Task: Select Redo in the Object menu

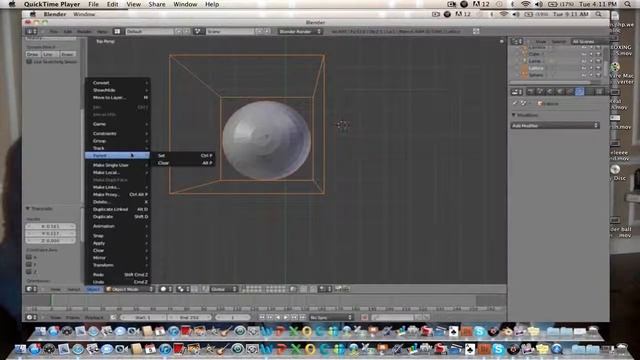Action: pyautogui.click(x=118, y=275)
